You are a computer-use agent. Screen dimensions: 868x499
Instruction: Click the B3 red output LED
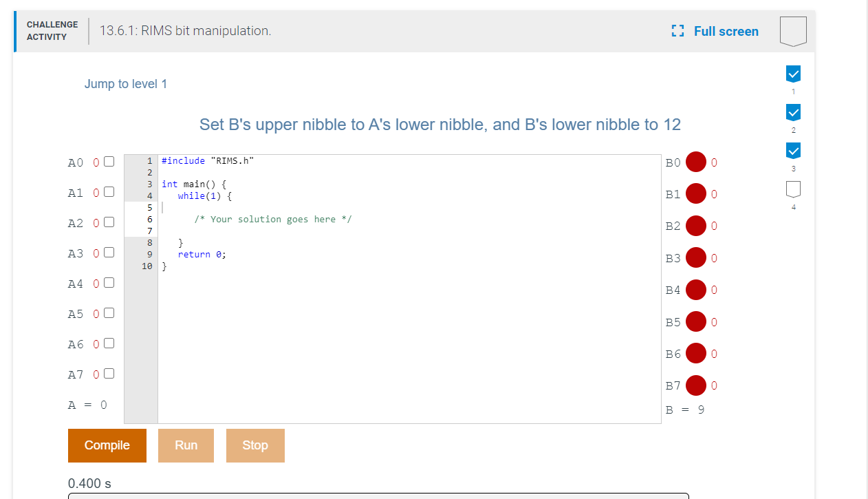[x=696, y=257]
